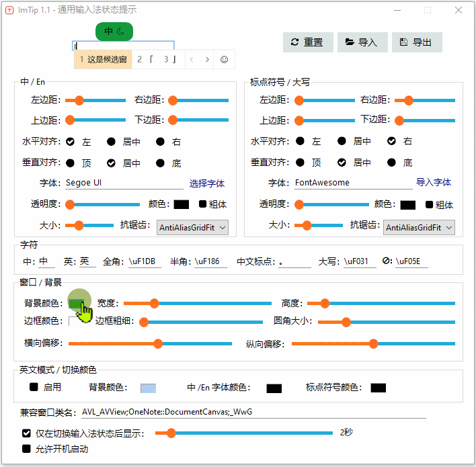
Task: Enable the 允许开机启动 checkbox
Action: (x=27, y=449)
